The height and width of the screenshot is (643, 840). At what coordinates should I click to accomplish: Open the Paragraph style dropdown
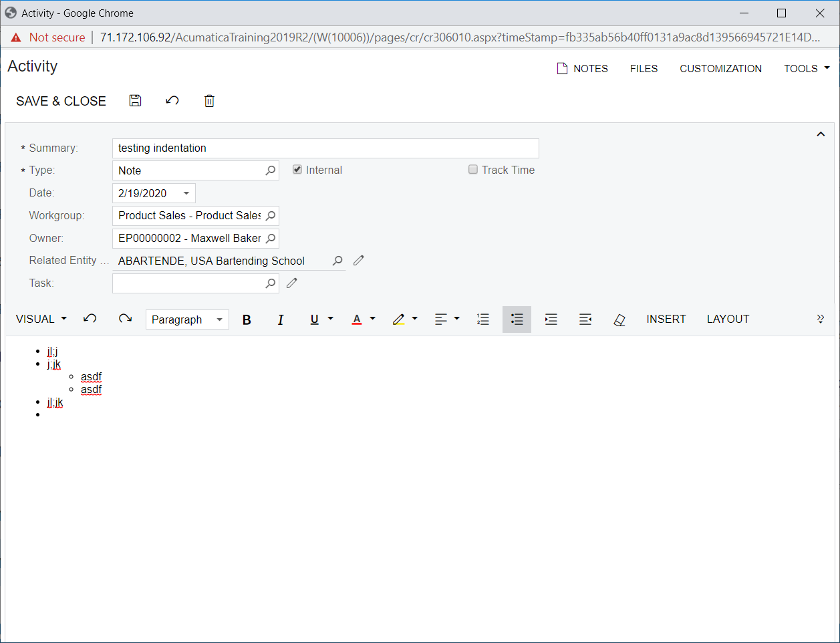tap(187, 319)
